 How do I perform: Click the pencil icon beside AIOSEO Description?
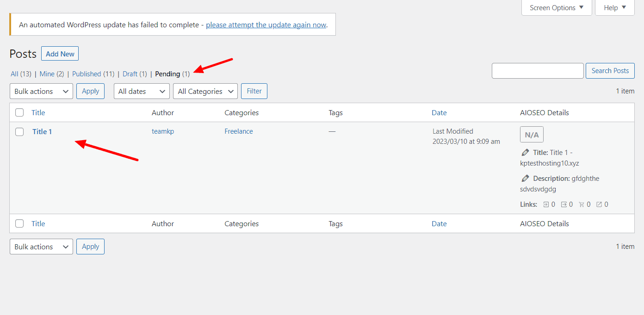click(x=525, y=178)
